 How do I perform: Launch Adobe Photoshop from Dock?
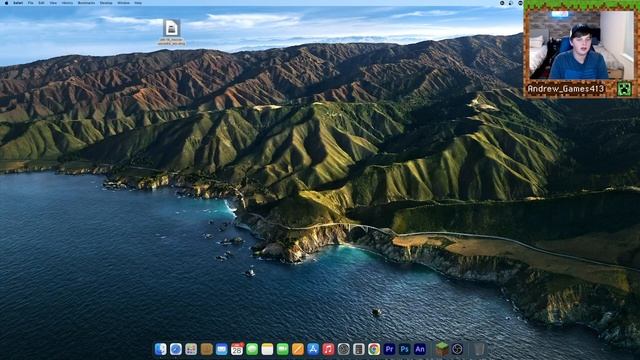tap(404, 349)
